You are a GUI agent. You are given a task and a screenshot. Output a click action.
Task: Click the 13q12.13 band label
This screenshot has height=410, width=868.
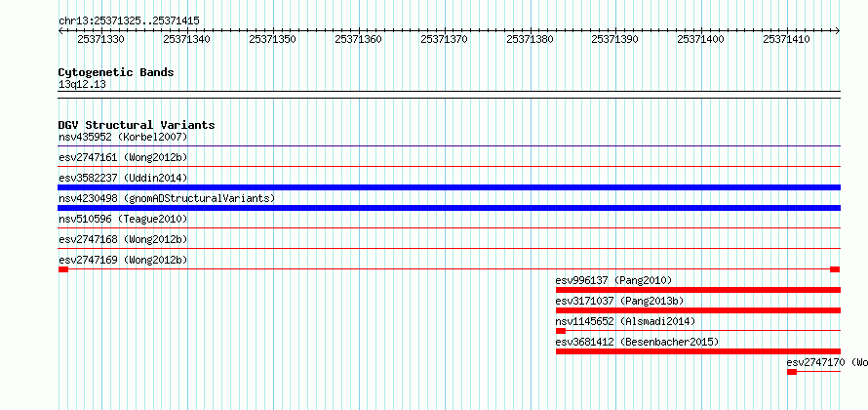point(82,85)
